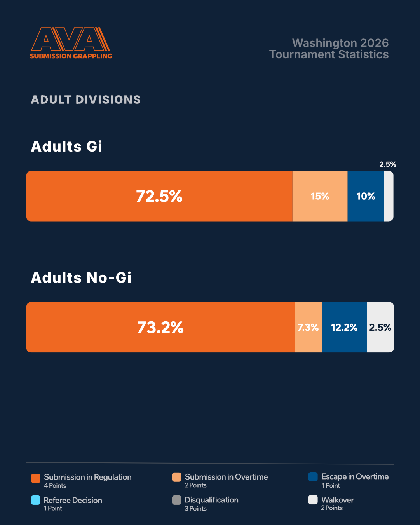Select the white Walkover sliver in Adults Gi bar

[389, 196]
